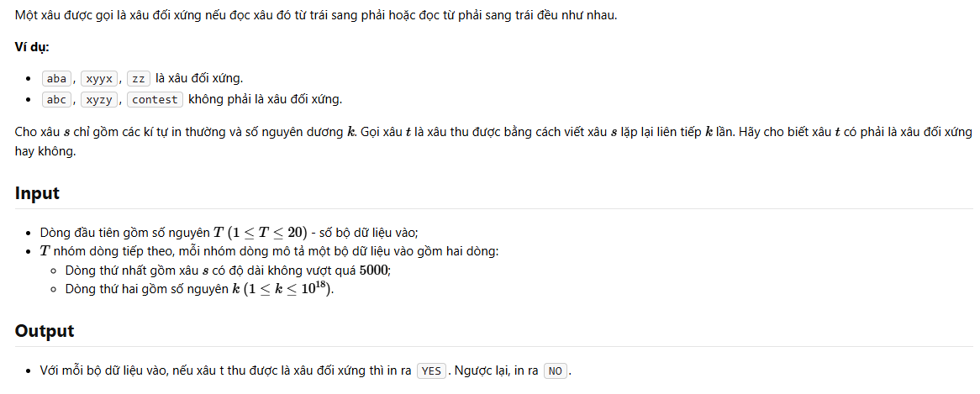Click the 'aba' inline code example
The width and height of the screenshot is (980, 394).
pos(56,79)
